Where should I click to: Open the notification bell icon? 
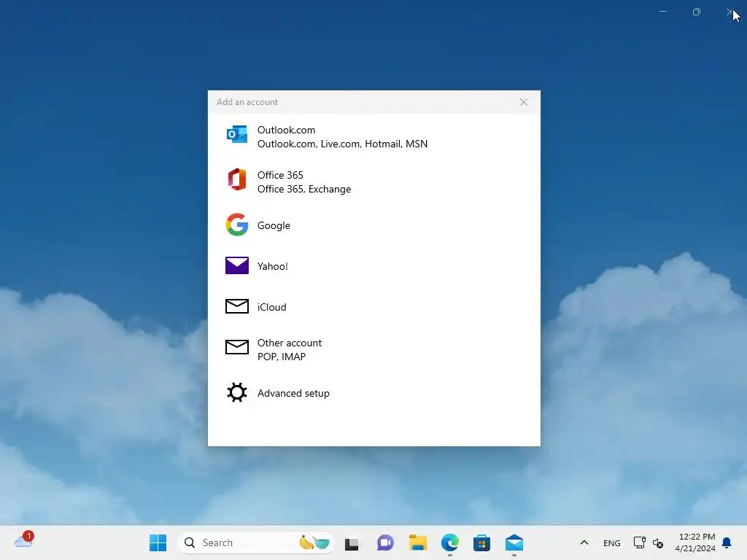[x=727, y=542]
